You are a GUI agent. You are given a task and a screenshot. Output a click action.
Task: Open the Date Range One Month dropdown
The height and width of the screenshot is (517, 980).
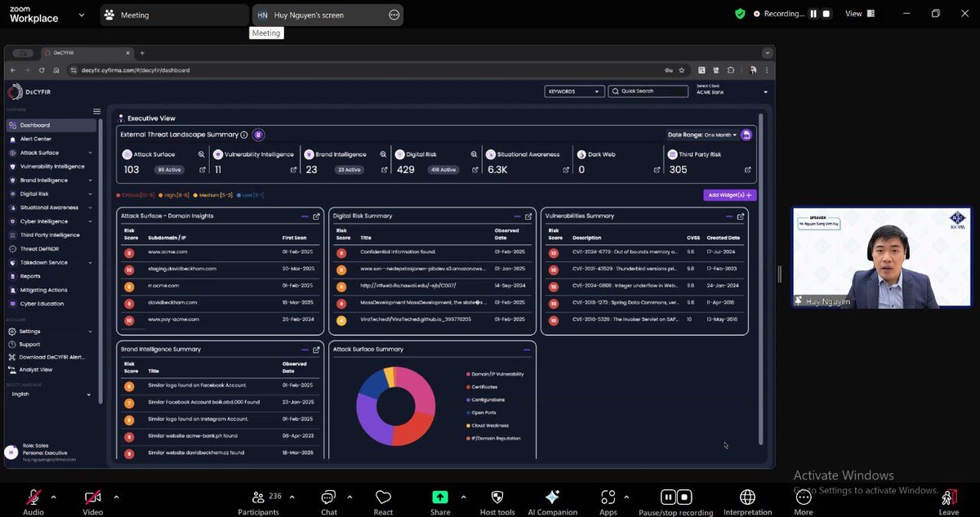click(x=702, y=135)
